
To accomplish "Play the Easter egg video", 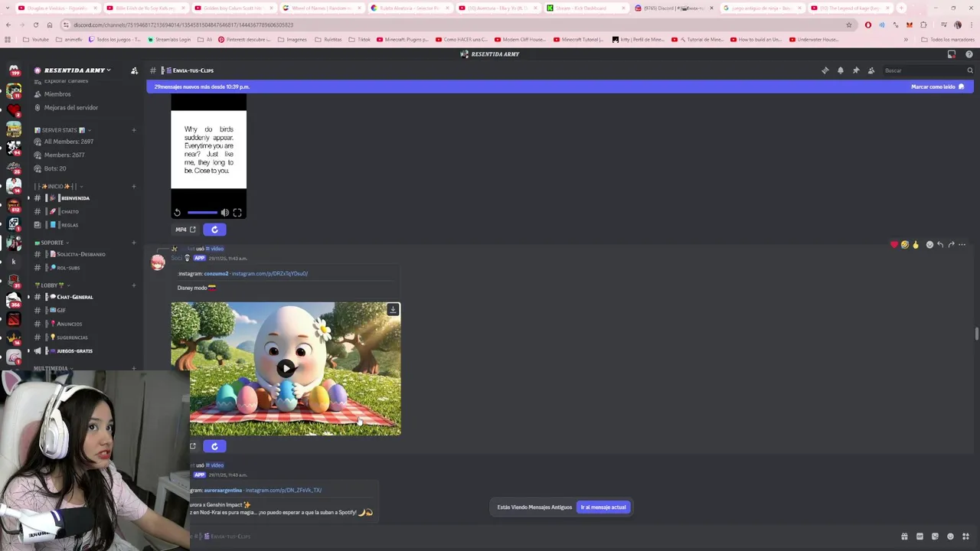I will (x=286, y=369).
